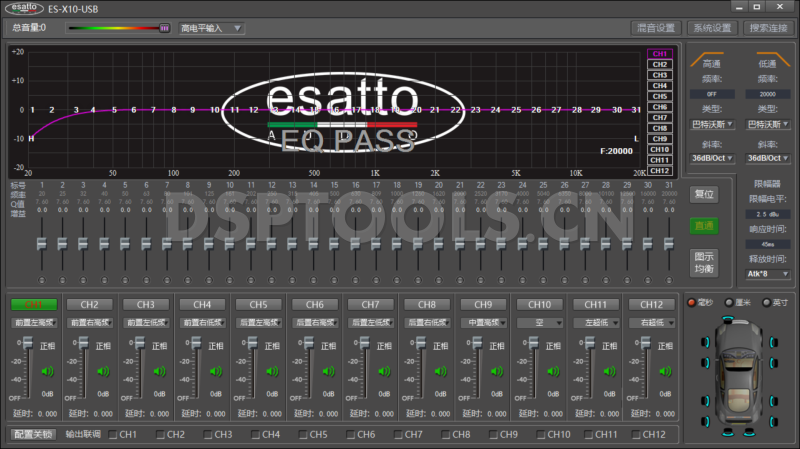The image size is (800, 449).
Task: Open the 搜索连接 search connection tab
Action: pos(768,28)
